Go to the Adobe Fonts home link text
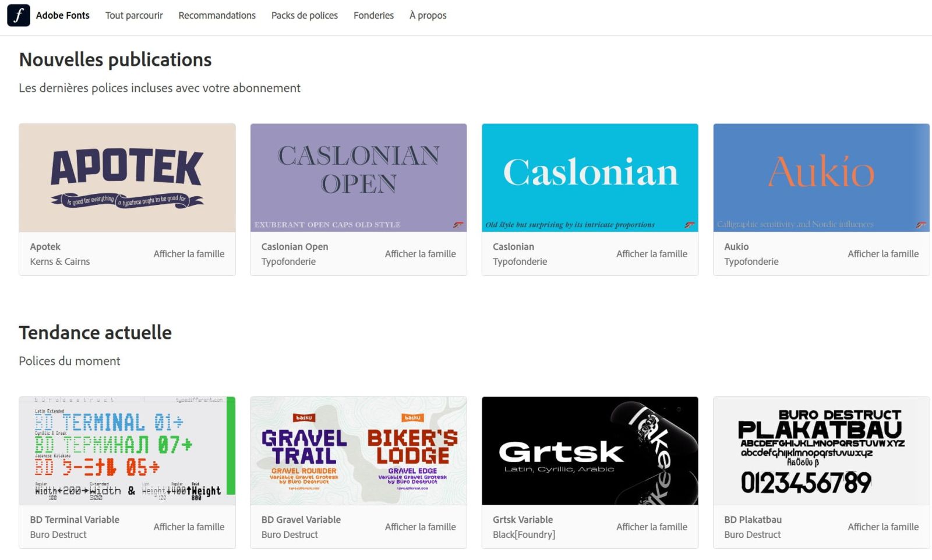The height and width of the screenshot is (560, 932). click(63, 15)
